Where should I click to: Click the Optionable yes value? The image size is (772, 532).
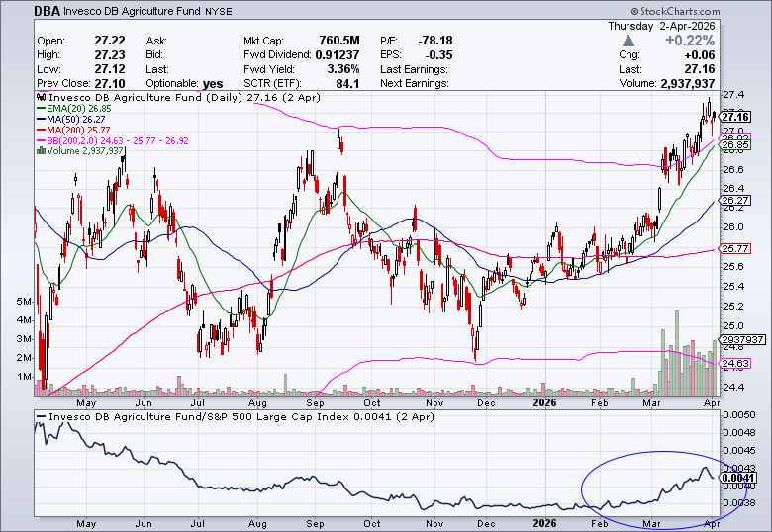212,84
